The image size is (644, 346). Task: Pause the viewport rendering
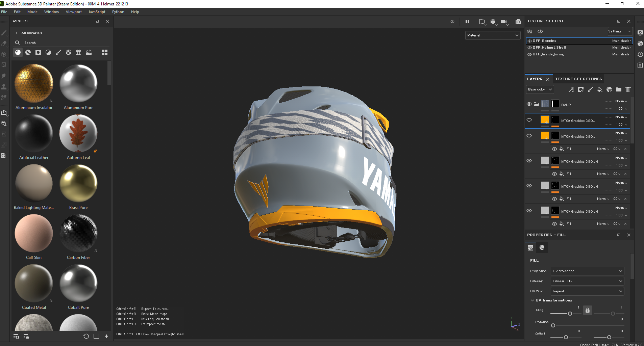[x=467, y=22]
